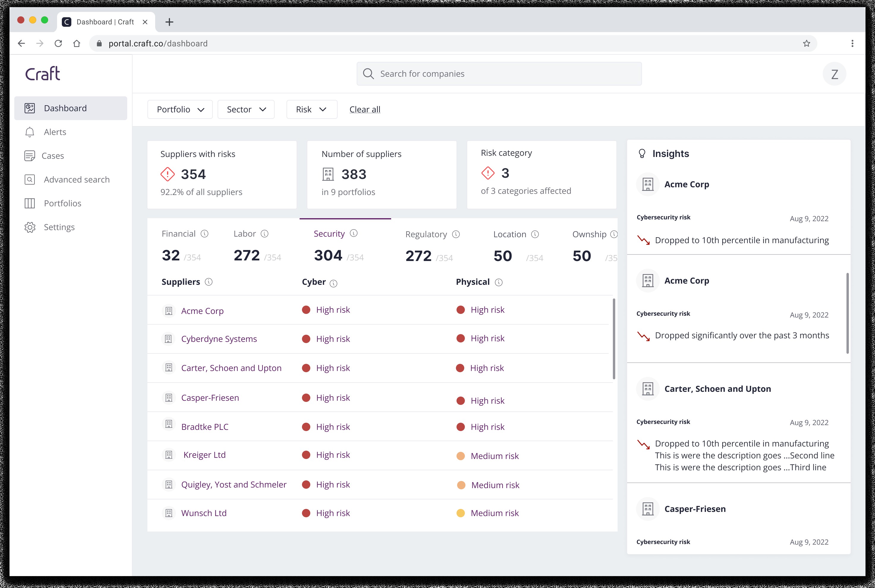This screenshot has width=875, height=588.
Task: Open Casper-Friesen insight card title
Action: 695,509
